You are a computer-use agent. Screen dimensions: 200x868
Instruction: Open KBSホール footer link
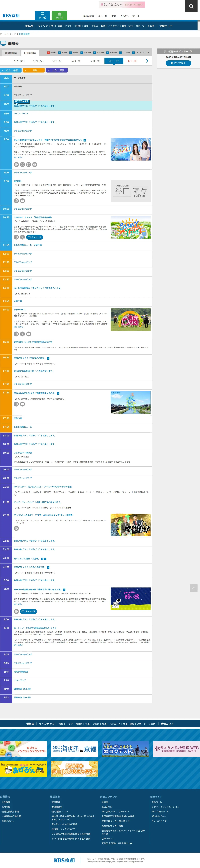[156, 802]
